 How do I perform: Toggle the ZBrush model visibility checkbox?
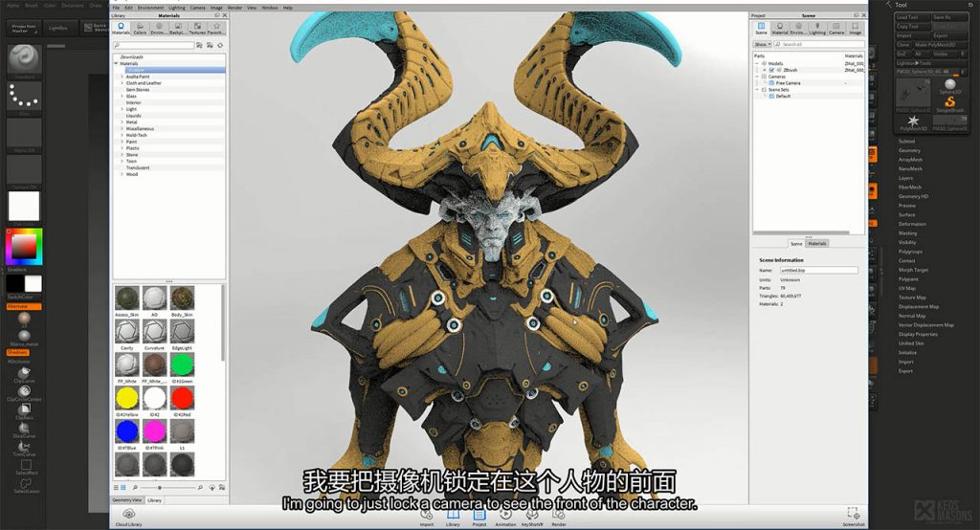coord(771,70)
